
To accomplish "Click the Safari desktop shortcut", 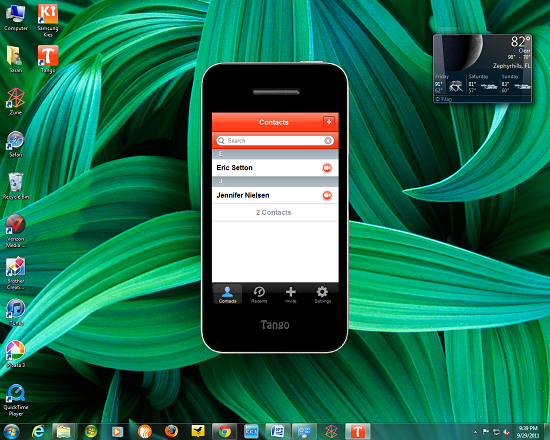I will click(16, 144).
